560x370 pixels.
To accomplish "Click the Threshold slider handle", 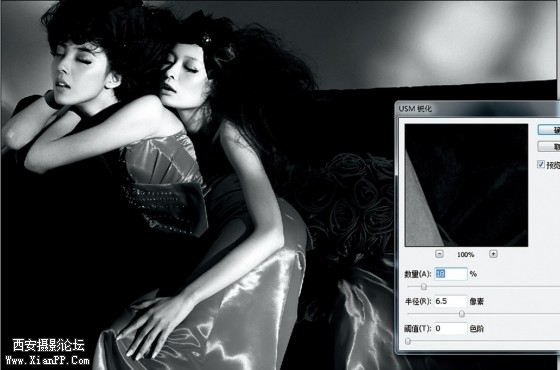I will point(408,341).
